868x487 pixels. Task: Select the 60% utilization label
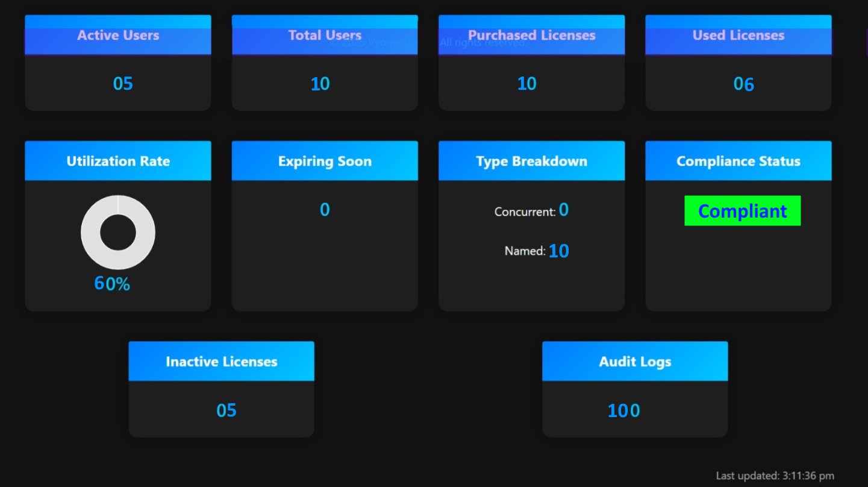point(111,283)
